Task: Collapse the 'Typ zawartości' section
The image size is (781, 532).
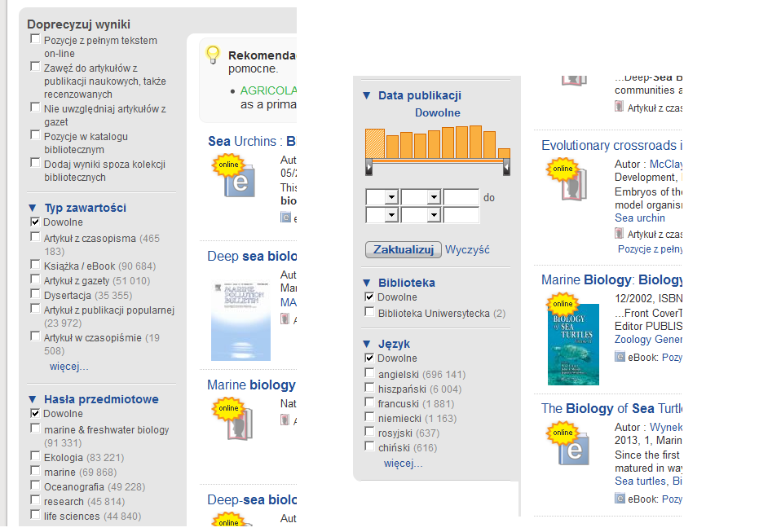Action: coord(33,208)
